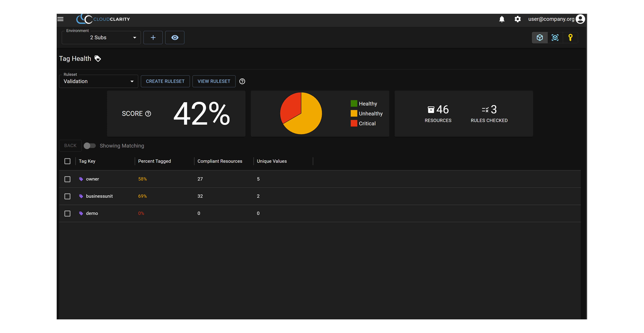
Task: Open the SCORE help icon
Action: 148,114
